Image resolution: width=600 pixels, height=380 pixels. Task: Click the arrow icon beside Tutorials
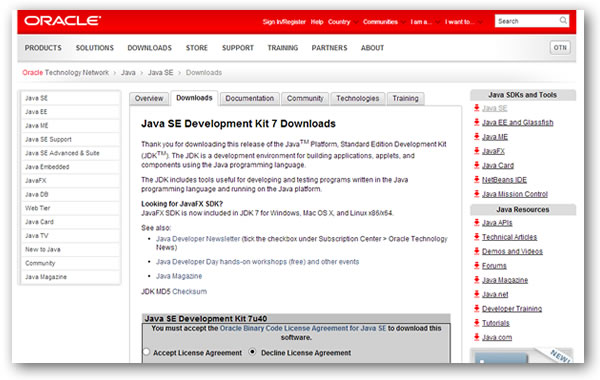pyautogui.click(x=476, y=323)
